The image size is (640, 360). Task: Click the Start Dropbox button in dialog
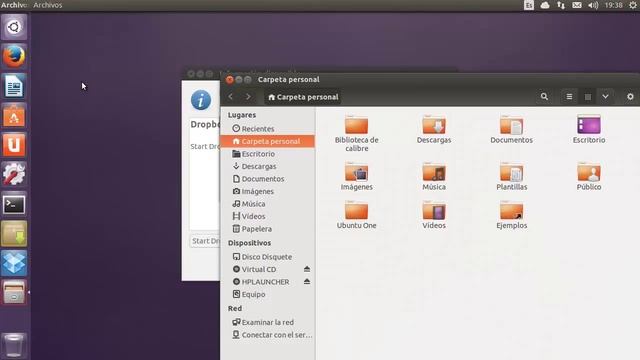(x=205, y=241)
